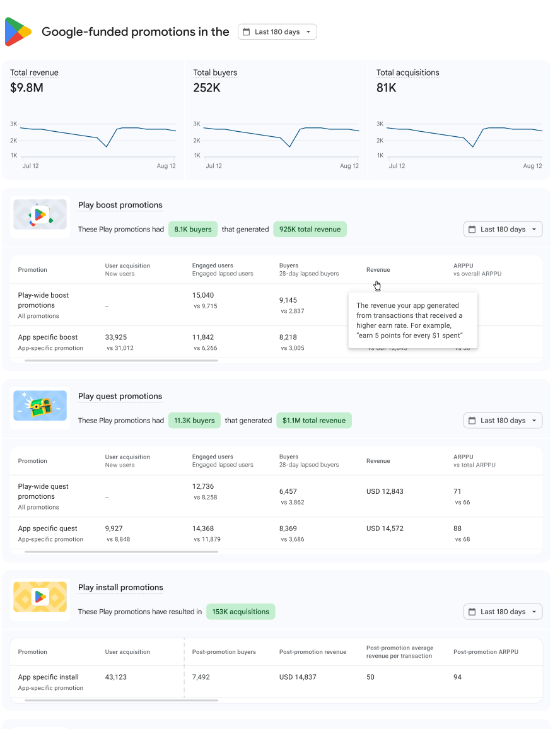
Task: Click the Play install promotions thumbnail
Action: point(40,597)
